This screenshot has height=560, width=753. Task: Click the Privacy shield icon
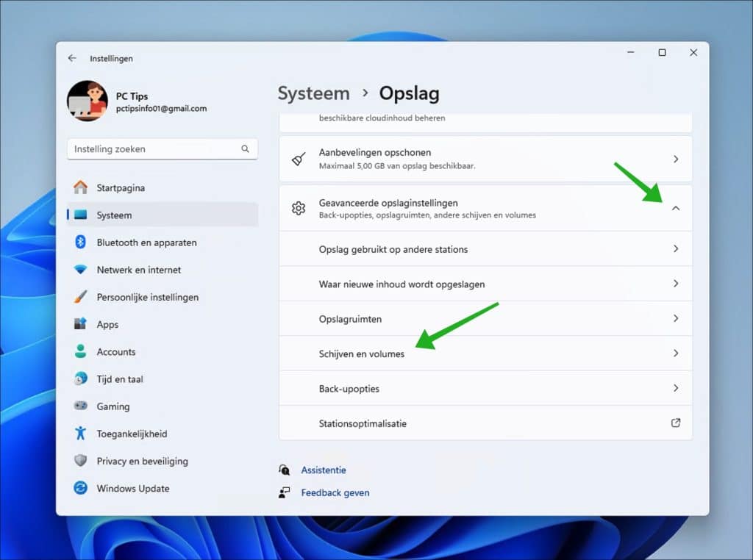point(81,461)
